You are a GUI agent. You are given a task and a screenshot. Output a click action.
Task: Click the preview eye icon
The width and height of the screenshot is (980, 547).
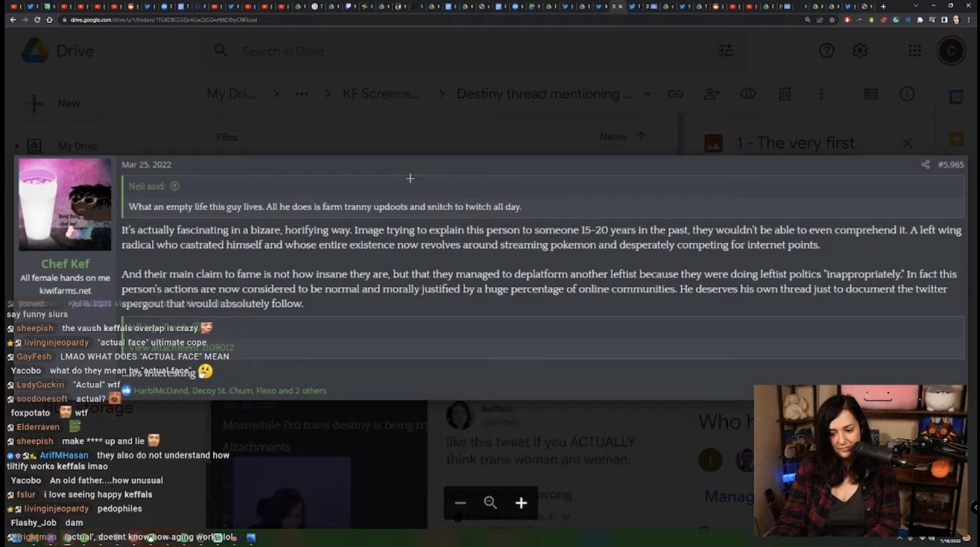[748, 94]
